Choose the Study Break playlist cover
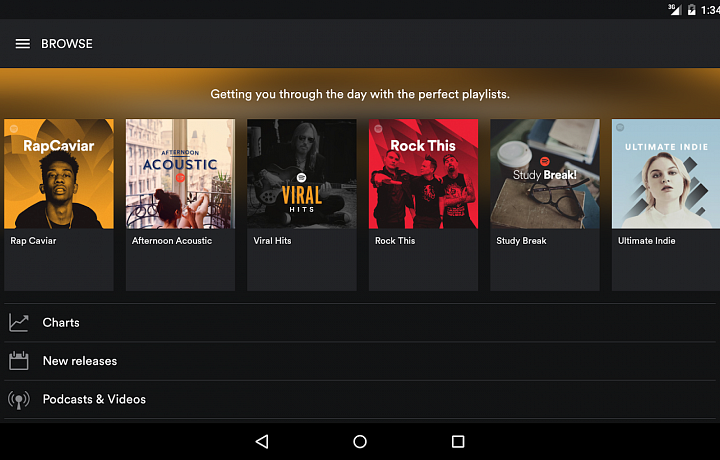Viewport: 720px width, 460px height. 545,174
